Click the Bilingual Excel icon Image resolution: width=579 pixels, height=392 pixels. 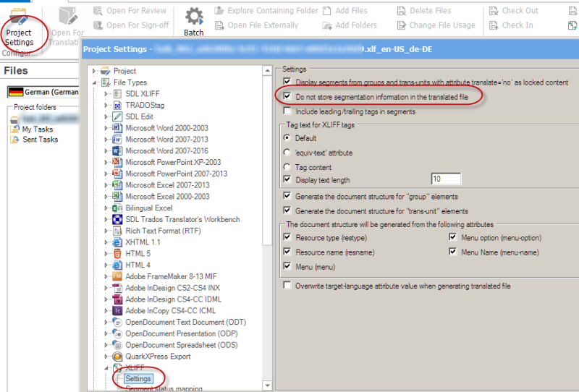pos(117,208)
